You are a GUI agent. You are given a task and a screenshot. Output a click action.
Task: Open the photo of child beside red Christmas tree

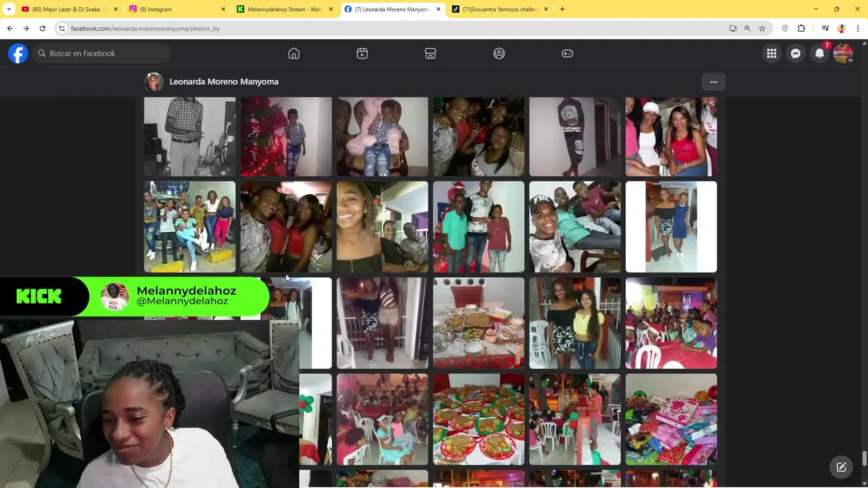click(286, 136)
